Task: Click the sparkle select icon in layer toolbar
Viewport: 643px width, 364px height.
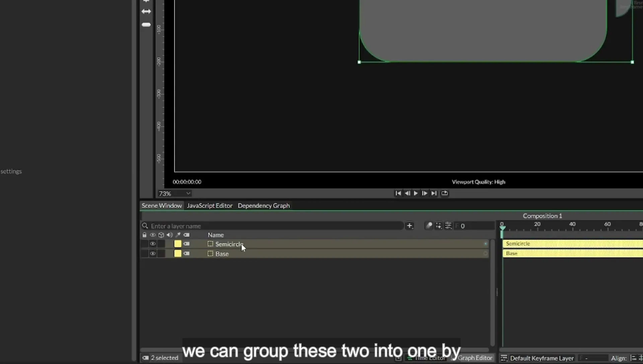Action: [439, 226]
